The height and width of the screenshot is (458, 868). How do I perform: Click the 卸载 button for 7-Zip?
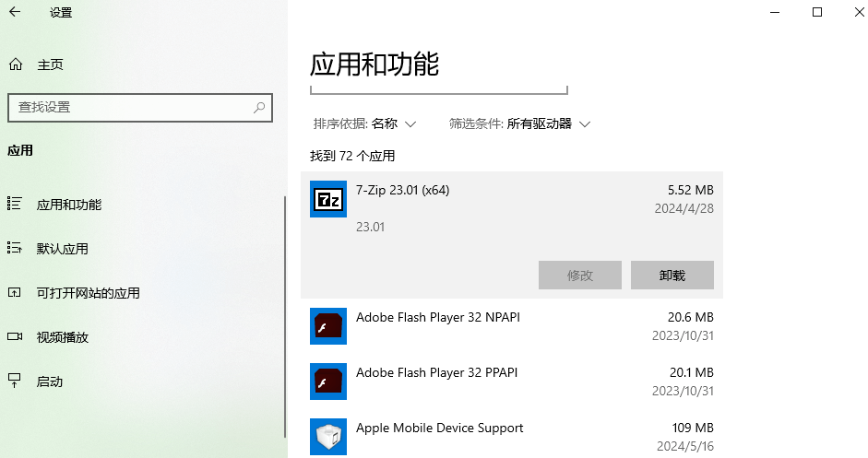[672, 275]
